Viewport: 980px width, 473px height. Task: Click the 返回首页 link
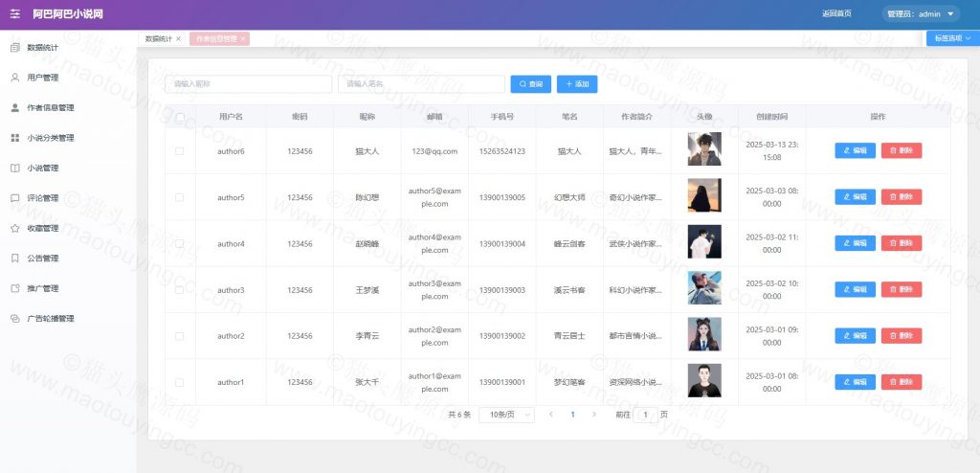pos(836,13)
